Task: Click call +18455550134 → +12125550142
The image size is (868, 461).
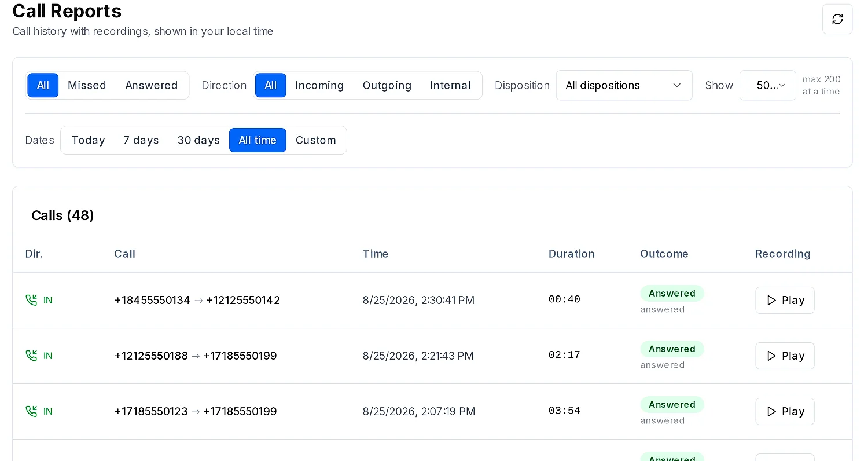Action: (x=197, y=300)
